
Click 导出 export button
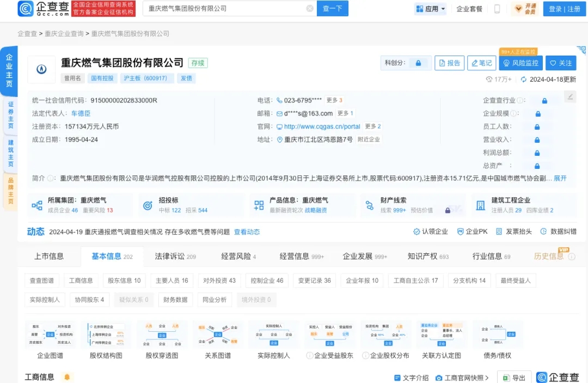(x=514, y=378)
